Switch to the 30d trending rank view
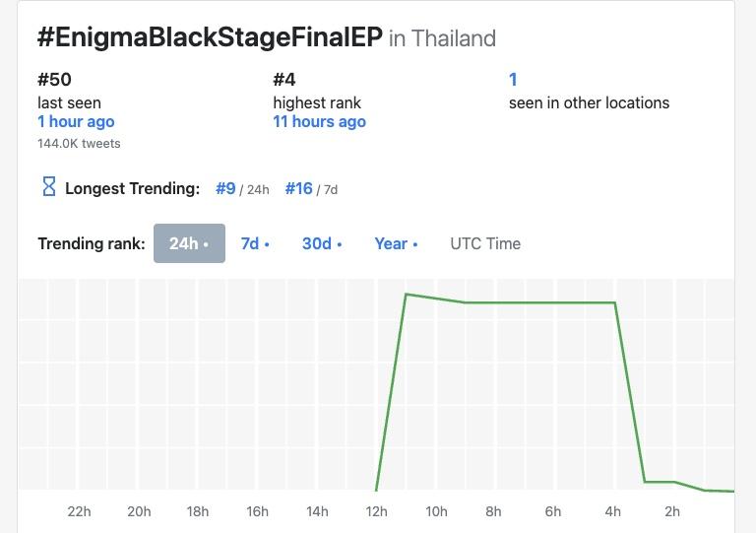756x533 pixels. pyautogui.click(x=322, y=243)
